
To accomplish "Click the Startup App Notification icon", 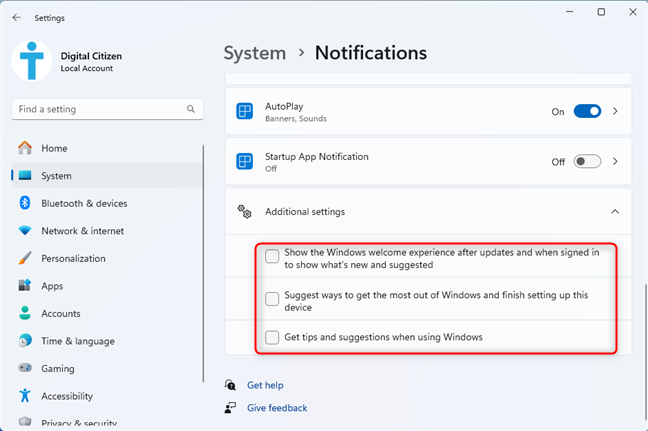I will pyautogui.click(x=245, y=161).
